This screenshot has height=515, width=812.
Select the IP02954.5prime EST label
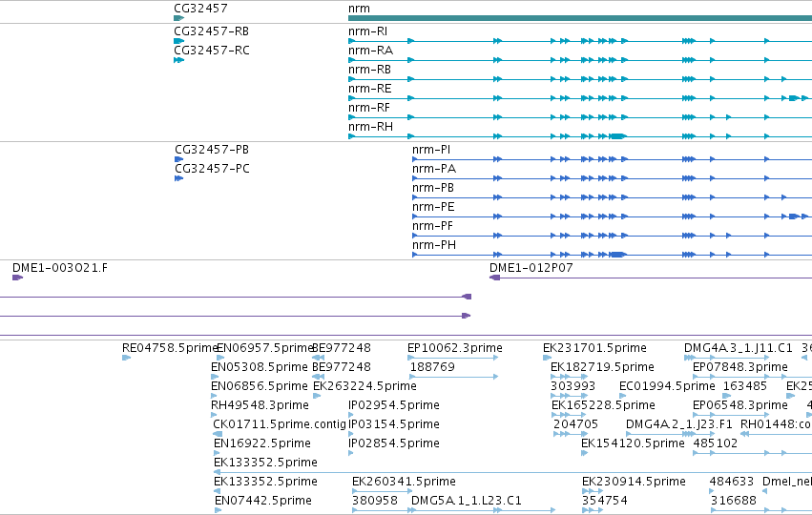(x=393, y=405)
